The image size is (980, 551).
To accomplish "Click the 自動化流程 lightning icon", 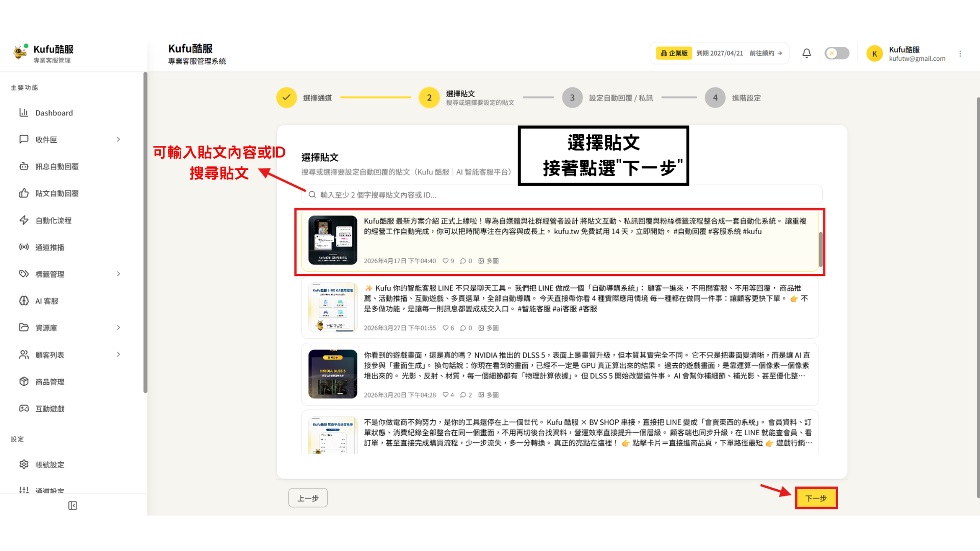I will (23, 220).
